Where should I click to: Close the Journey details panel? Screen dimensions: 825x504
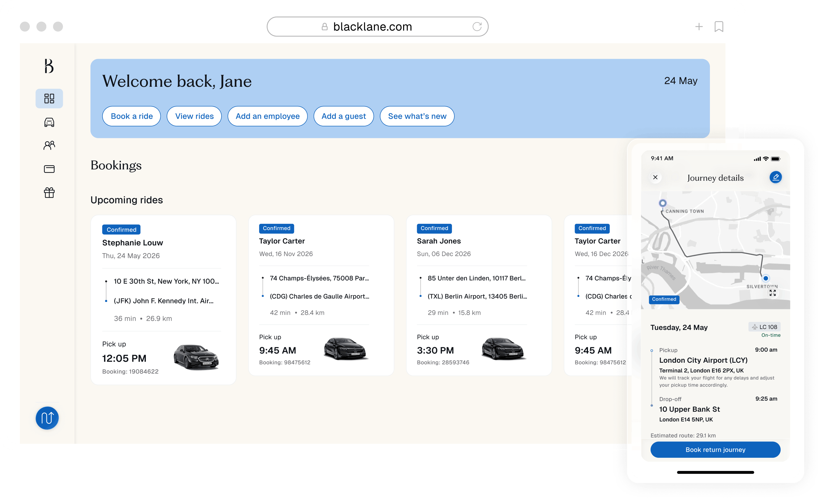click(655, 177)
